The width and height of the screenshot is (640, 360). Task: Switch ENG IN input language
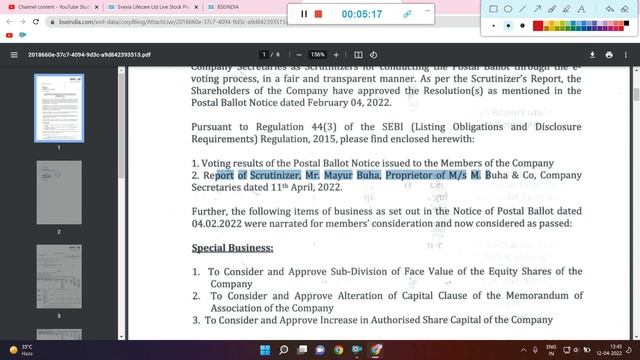coord(551,350)
